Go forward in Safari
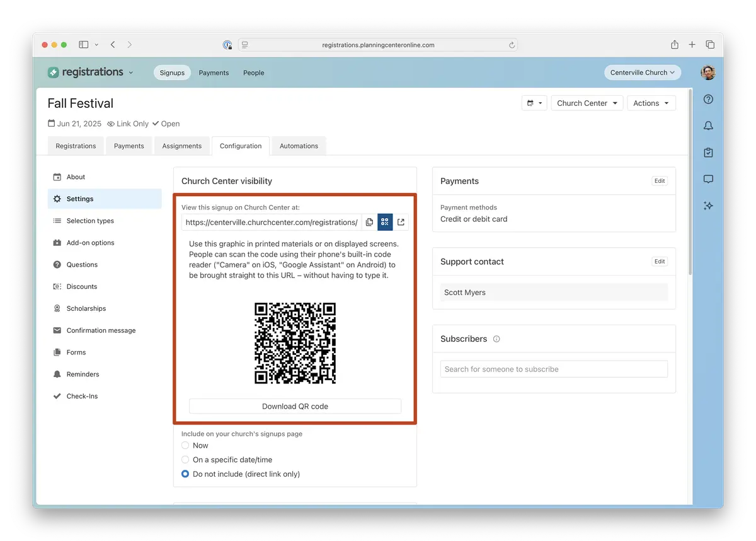756x541 pixels. [x=129, y=45]
